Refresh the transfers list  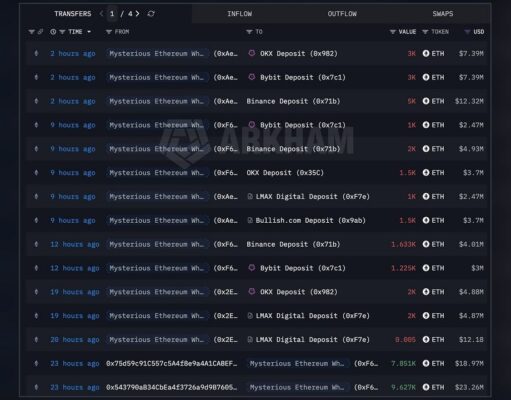point(151,14)
